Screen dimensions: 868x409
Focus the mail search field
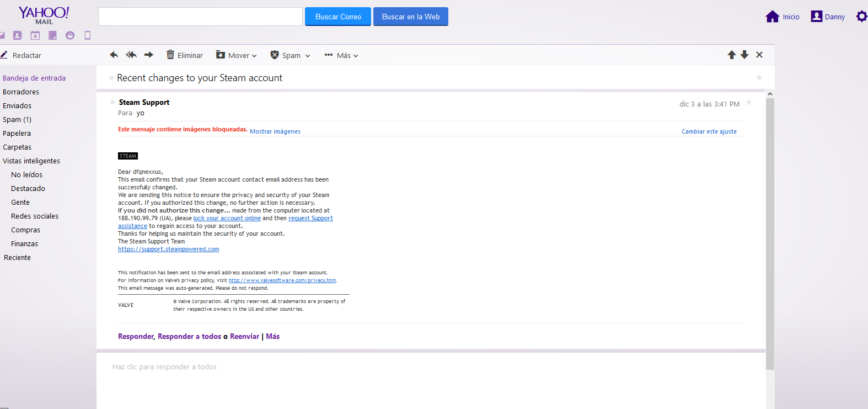pyautogui.click(x=200, y=17)
